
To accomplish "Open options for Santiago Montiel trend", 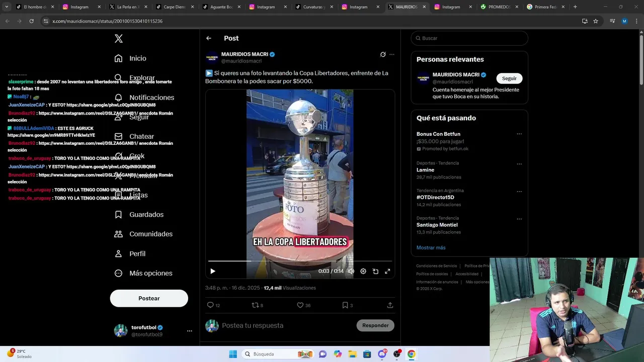I will click(x=519, y=219).
